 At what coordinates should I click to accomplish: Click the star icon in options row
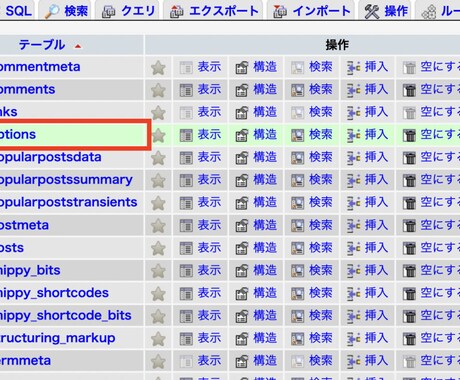(x=159, y=135)
